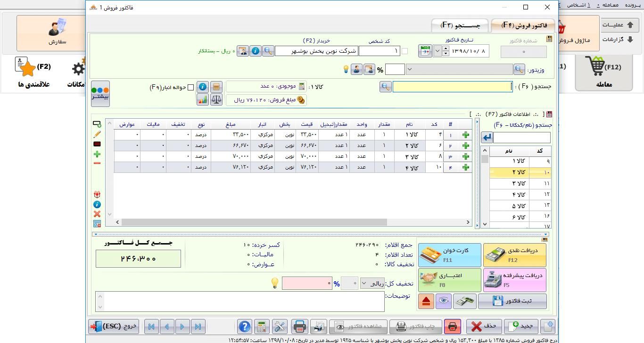Open the ریالی discount type dropdown

coord(372,283)
